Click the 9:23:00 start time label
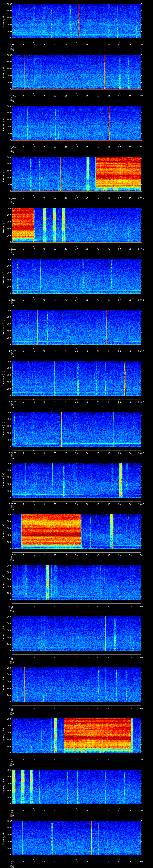This screenshot has width=153, height=868. (12, 402)
